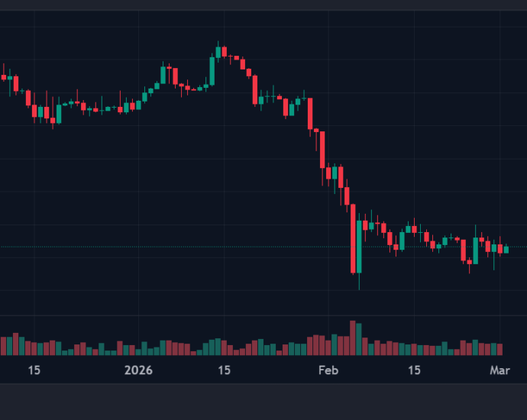The image size is (527, 420).
Task: Select the green candle at the mid-January peak
Action: click(218, 52)
